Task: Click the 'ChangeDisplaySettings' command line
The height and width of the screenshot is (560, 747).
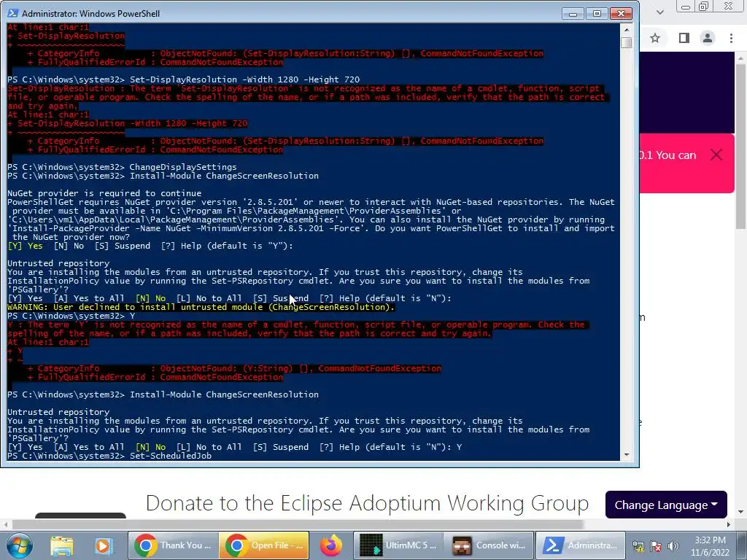Action: pyautogui.click(x=183, y=167)
